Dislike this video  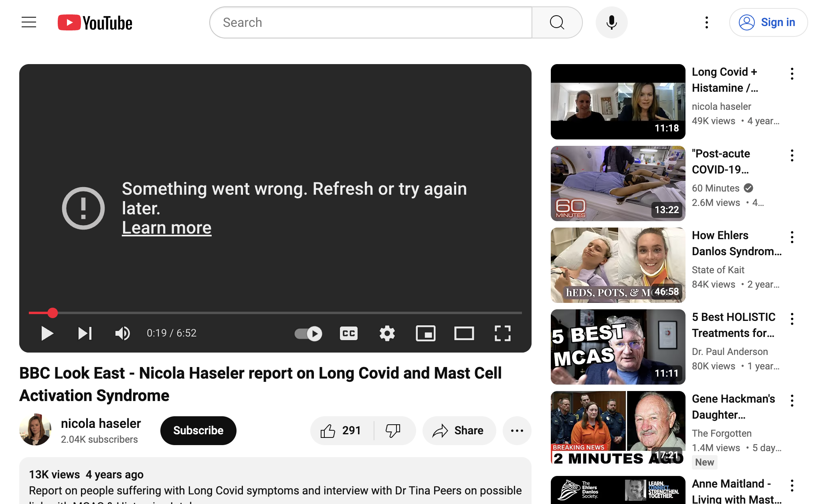coord(394,431)
